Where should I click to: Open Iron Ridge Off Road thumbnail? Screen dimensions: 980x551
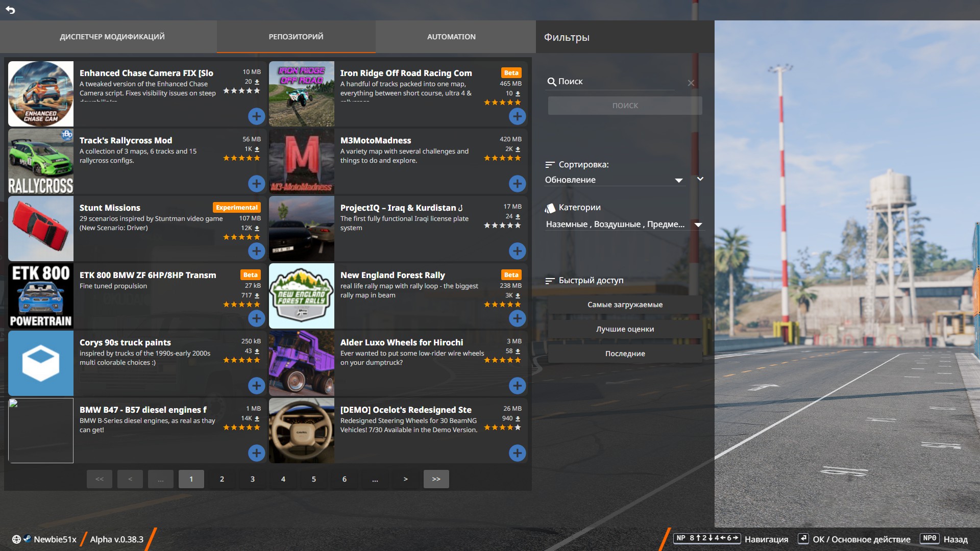302,94
